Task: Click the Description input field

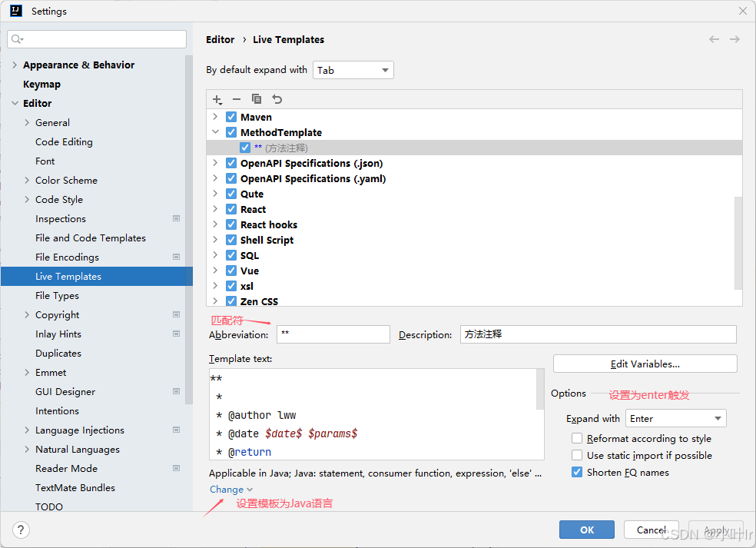Action: pyautogui.click(x=598, y=334)
